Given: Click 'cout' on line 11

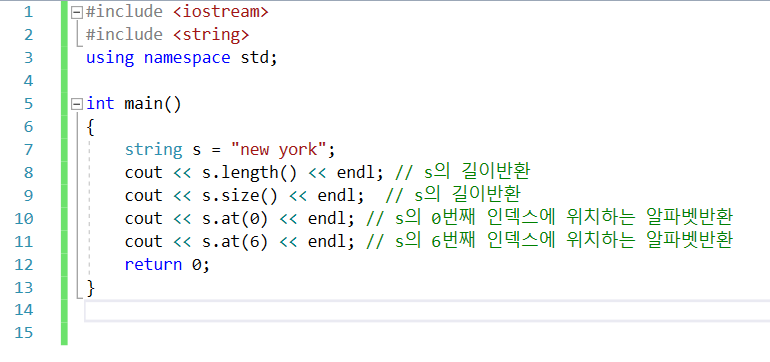Looking at the screenshot, I should [143, 242].
